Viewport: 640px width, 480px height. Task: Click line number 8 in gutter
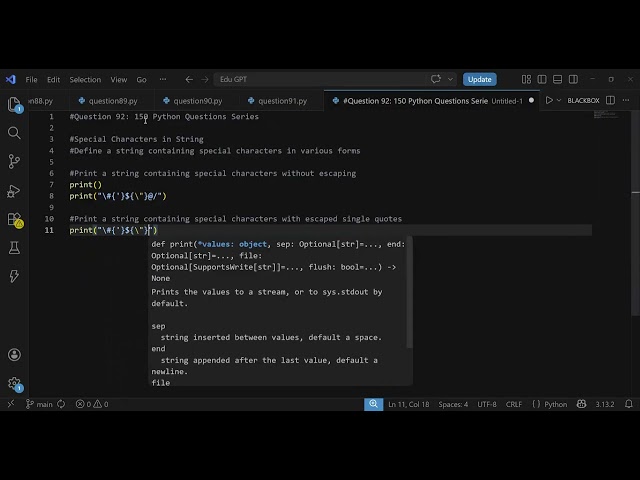point(51,196)
